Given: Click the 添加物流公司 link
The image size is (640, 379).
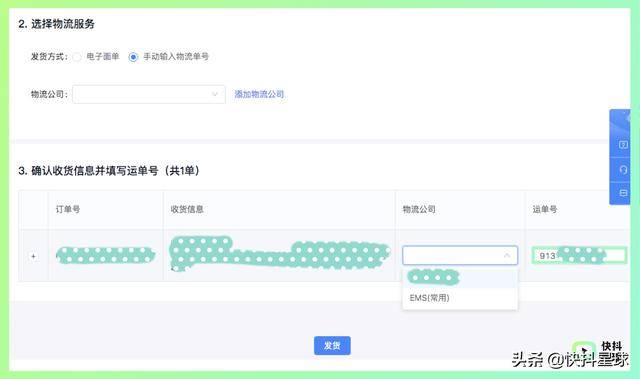Looking at the screenshot, I should pos(259,94).
